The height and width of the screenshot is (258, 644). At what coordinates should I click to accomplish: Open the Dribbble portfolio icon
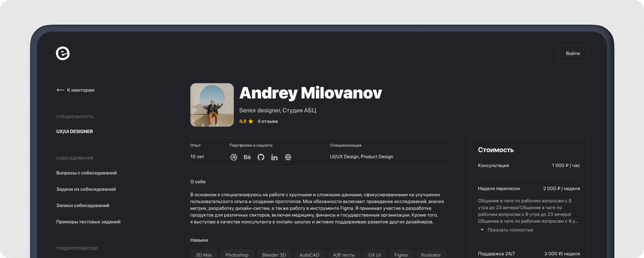234,157
